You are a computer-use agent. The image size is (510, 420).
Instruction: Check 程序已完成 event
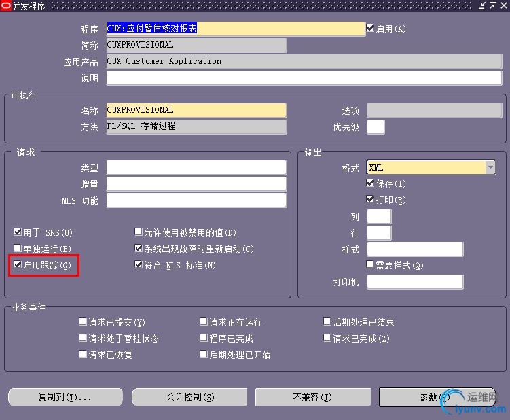(204, 338)
